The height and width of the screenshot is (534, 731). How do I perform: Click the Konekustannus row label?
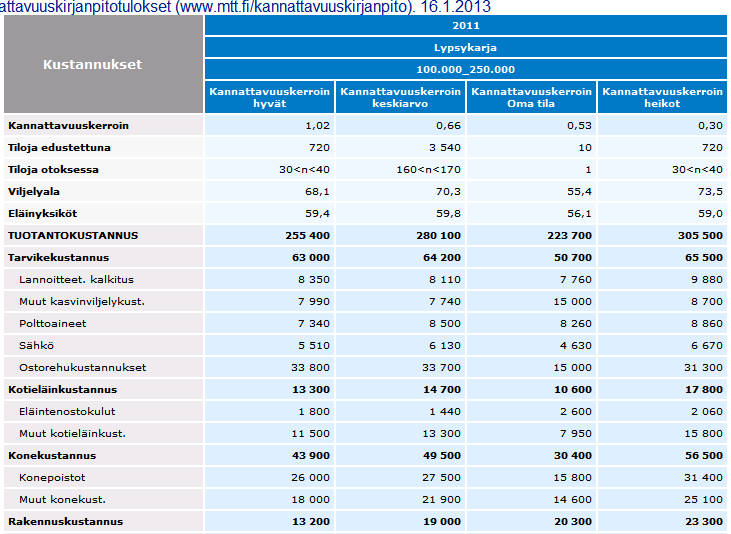tap(52, 456)
